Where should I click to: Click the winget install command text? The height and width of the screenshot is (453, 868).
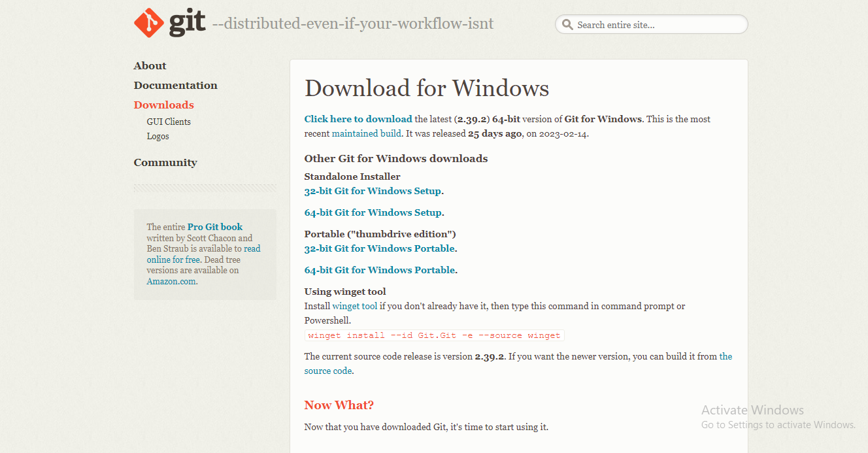(x=434, y=335)
